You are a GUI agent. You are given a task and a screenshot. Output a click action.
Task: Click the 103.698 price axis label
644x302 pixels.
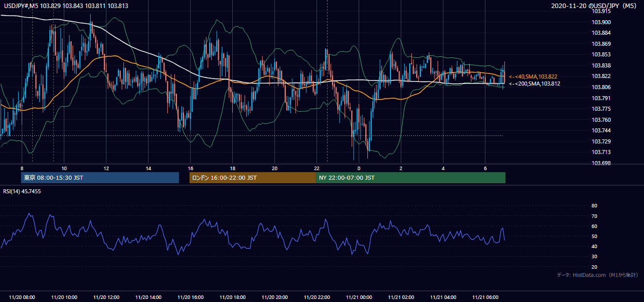601,163
